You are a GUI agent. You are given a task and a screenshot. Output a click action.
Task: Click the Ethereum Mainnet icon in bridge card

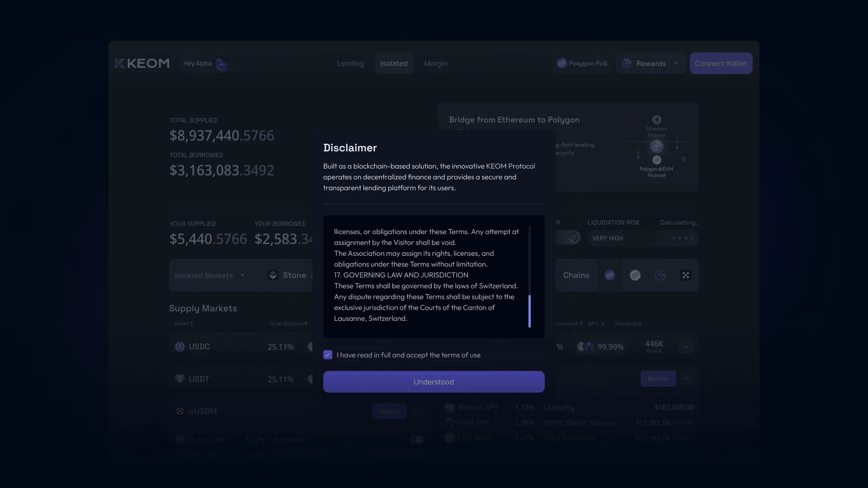click(x=657, y=120)
